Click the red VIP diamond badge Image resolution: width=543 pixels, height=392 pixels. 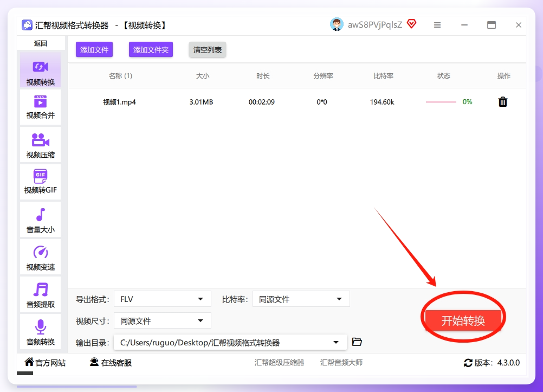click(411, 24)
